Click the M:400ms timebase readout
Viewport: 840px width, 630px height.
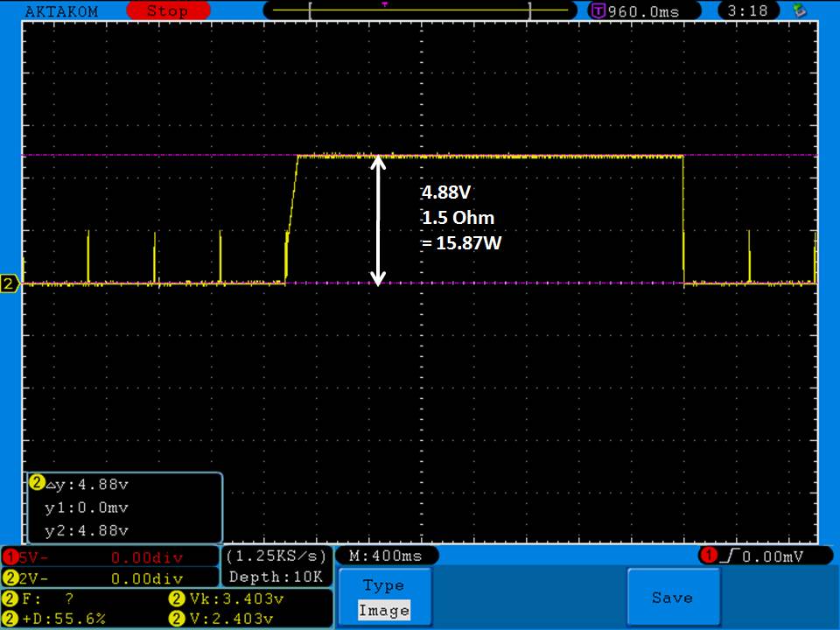[x=387, y=556]
